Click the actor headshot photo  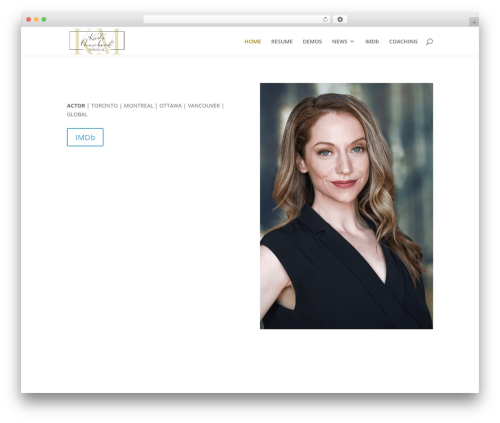coord(346,206)
